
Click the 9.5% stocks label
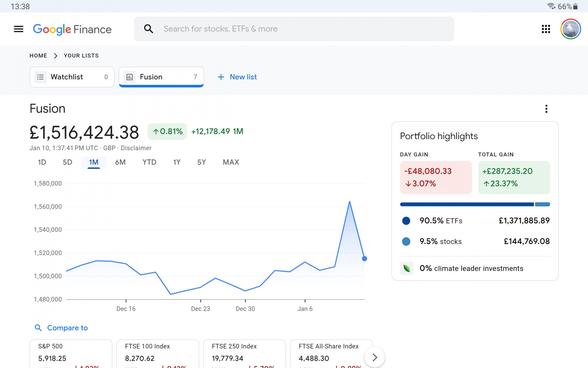click(x=441, y=241)
